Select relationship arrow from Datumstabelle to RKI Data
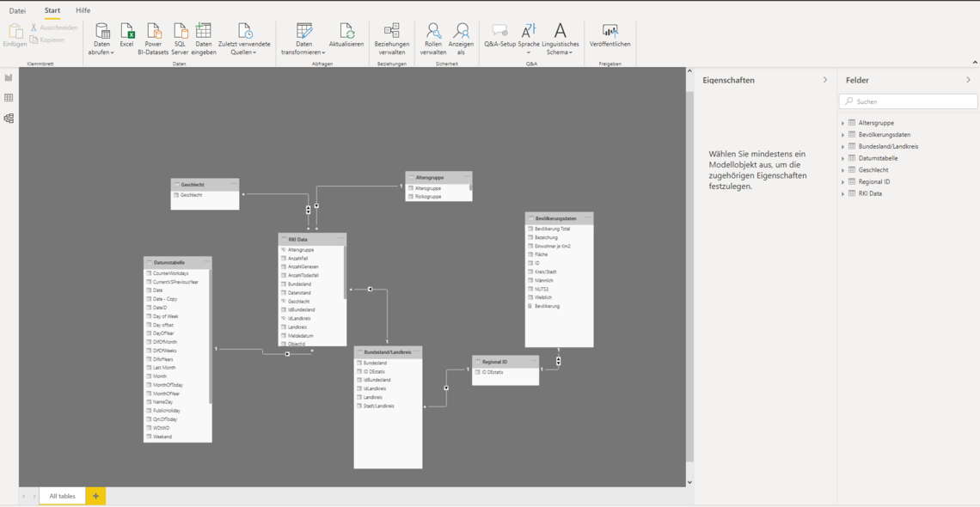980x507 pixels. pyautogui.click(x=287, y=354)
